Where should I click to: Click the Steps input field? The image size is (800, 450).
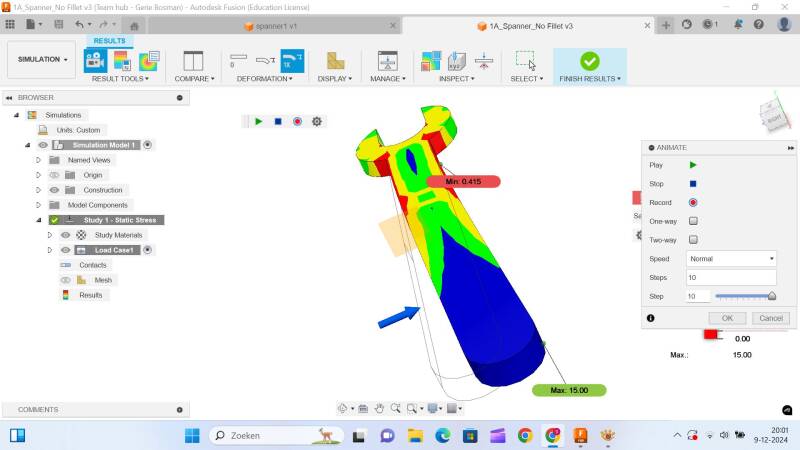pos(731,278)
